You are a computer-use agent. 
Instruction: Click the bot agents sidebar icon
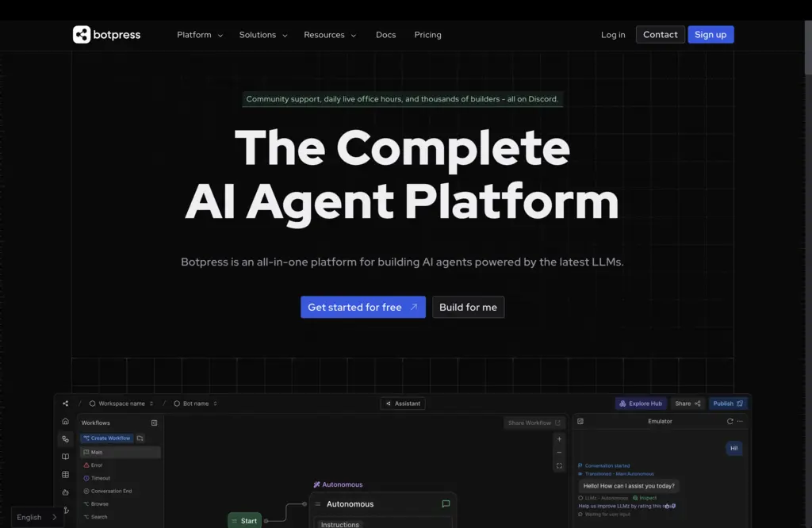tap(65, 492)
